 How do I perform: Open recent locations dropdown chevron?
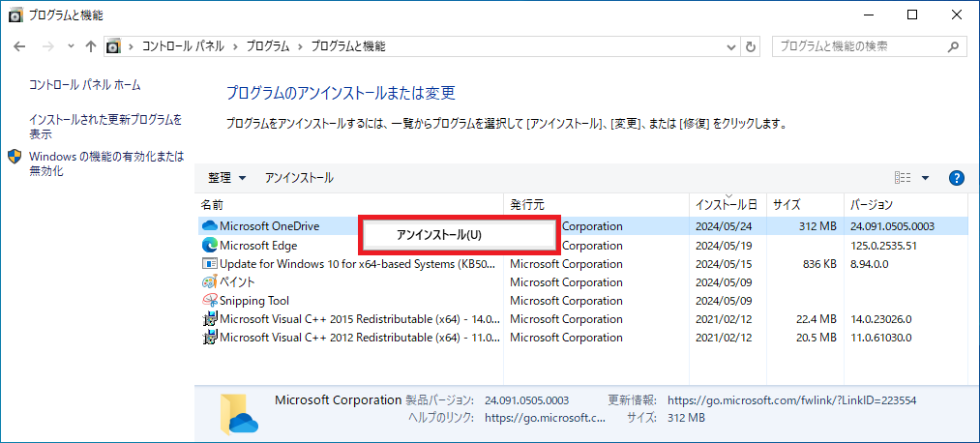coord(71,46)
